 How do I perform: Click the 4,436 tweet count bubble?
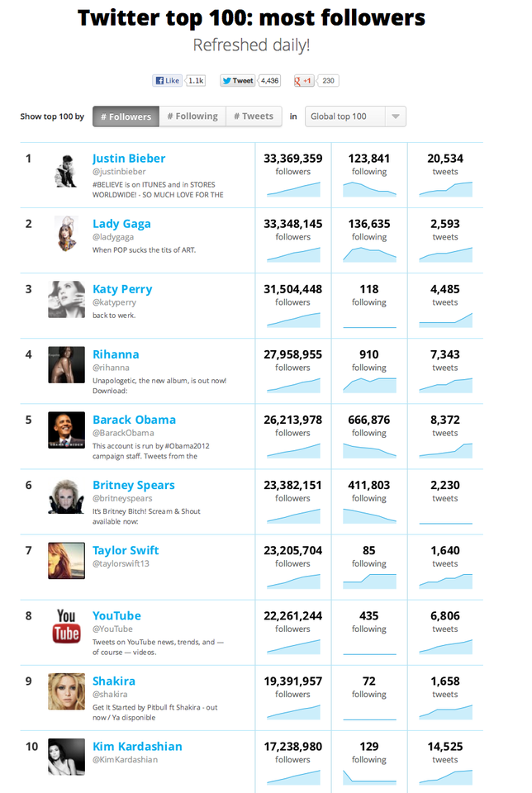[x=269, y=80]
